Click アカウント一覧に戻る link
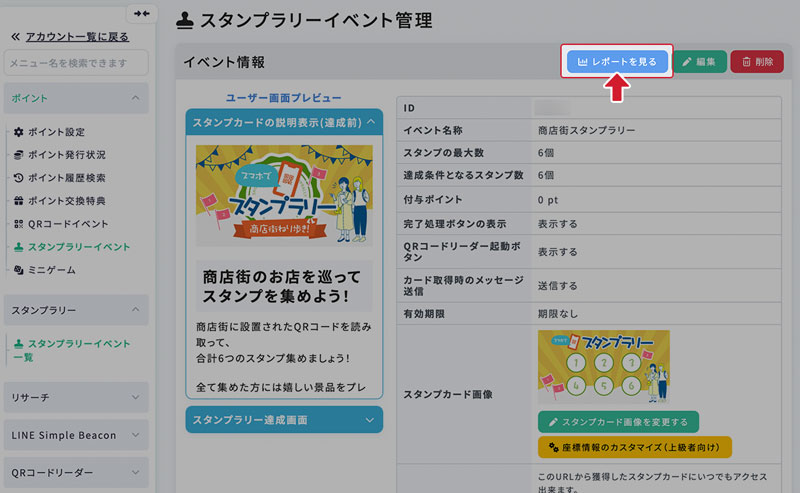The height and width of the screenshot is (493, 800). [x=76, y=37]
